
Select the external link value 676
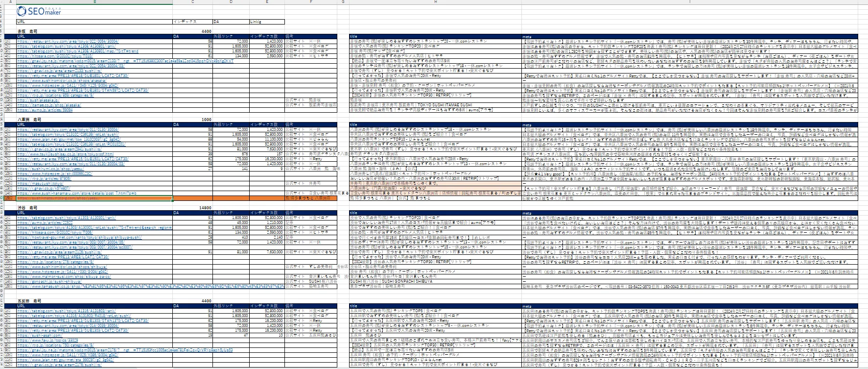click(231, 154)
